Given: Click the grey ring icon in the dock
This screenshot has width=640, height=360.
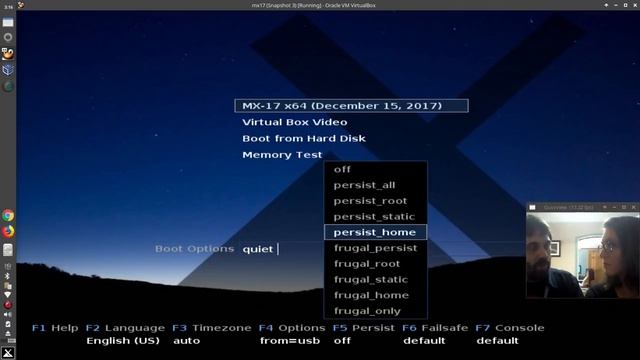Looking at the screenshot, I should tap(8, 37).
